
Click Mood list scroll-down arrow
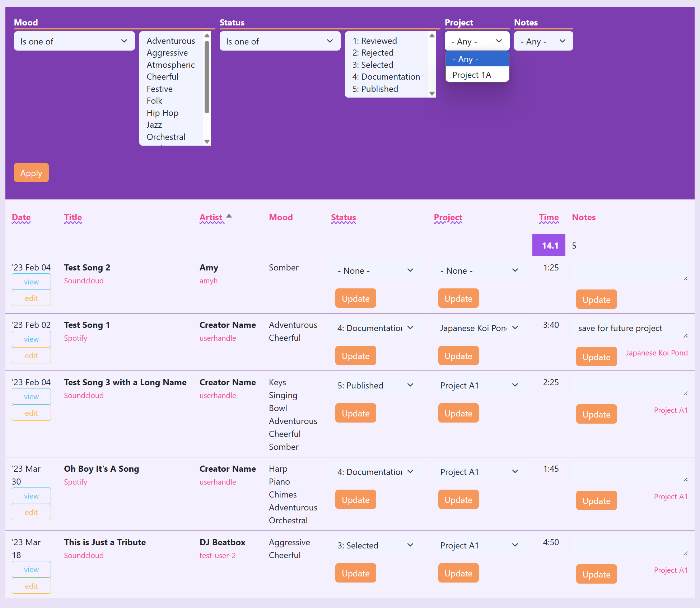[207, 142]
